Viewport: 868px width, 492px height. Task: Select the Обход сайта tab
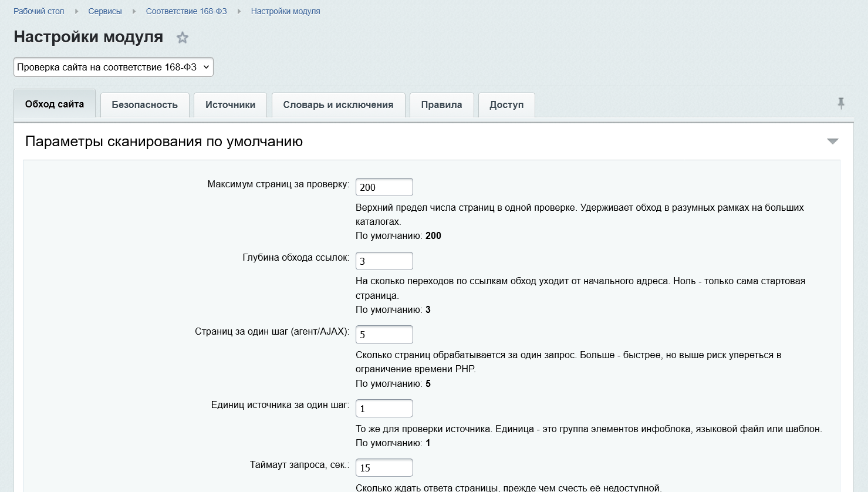(x=55, y=105)
